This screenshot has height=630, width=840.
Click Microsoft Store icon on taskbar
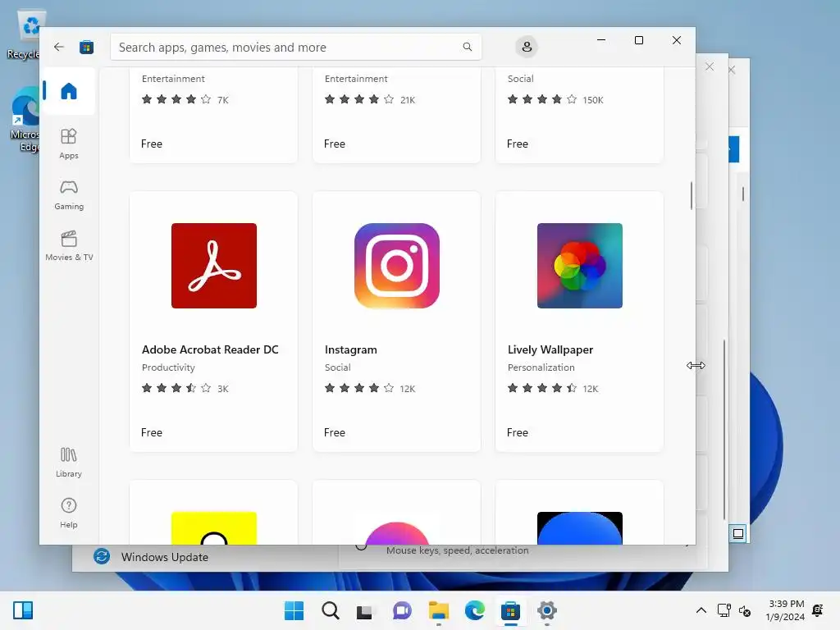[510, 610]
